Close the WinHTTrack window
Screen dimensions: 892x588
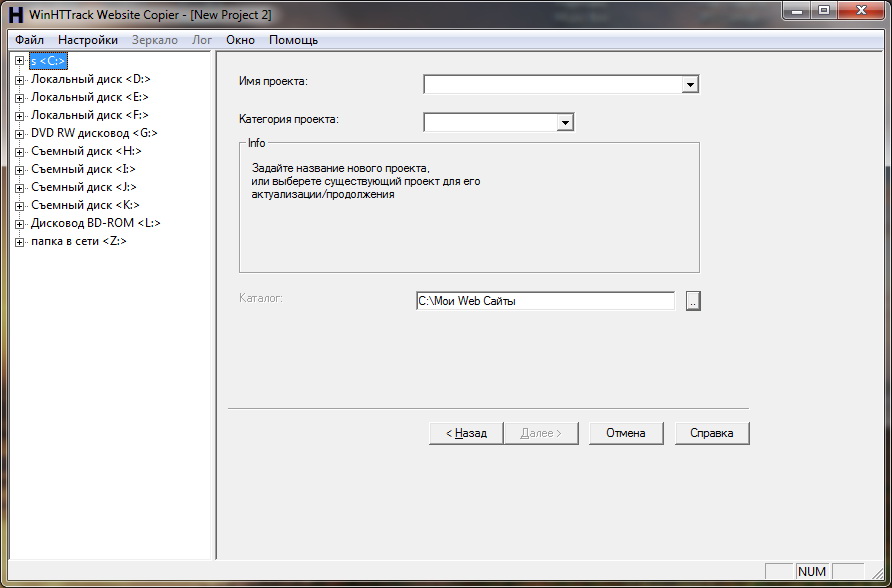point(861,10)
